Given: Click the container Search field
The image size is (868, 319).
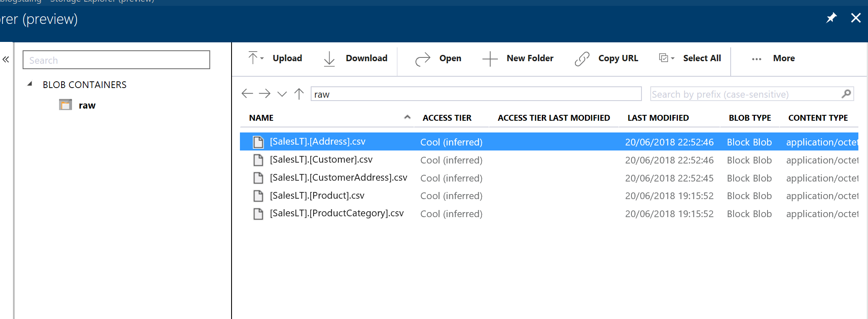Looking at the screenshot, I should (x=116, y=60).
